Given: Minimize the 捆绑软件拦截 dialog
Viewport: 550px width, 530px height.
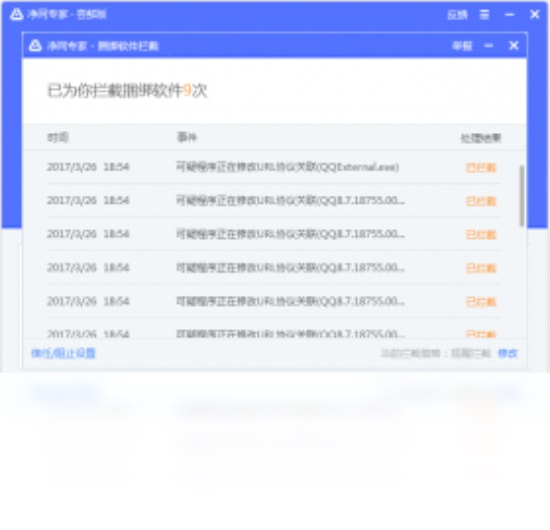Looking at the screenshot, I should click(x=489, y=46).
